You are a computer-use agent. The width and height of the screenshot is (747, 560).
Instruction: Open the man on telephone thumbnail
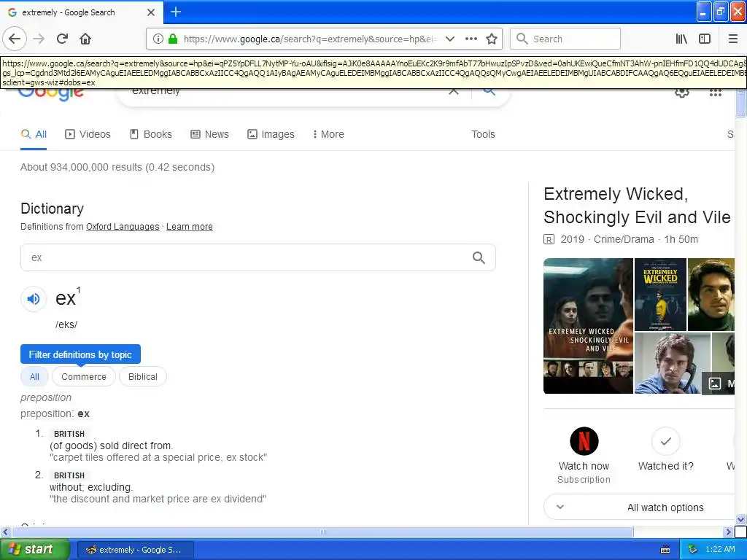coord(673,363)
